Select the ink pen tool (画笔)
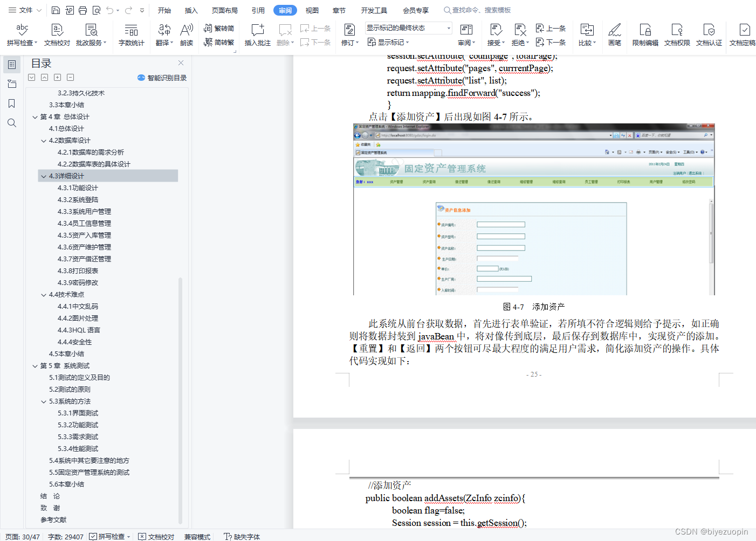Screen dimensions: 756x541 click(x=615, y=34)
